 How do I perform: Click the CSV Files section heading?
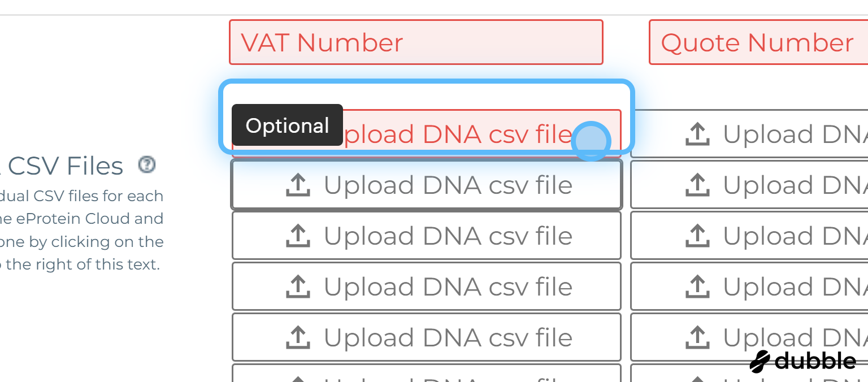[65, 166]
